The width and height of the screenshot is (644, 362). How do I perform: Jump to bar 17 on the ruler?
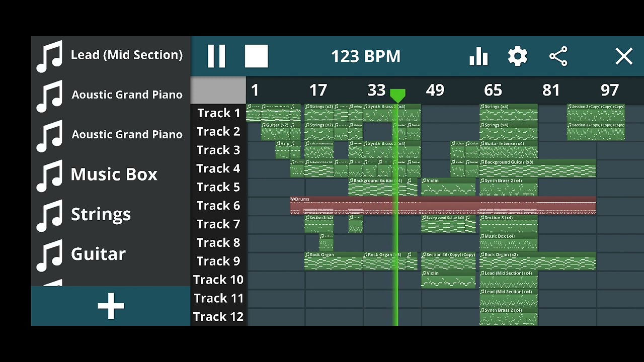(x=318, y=90)
